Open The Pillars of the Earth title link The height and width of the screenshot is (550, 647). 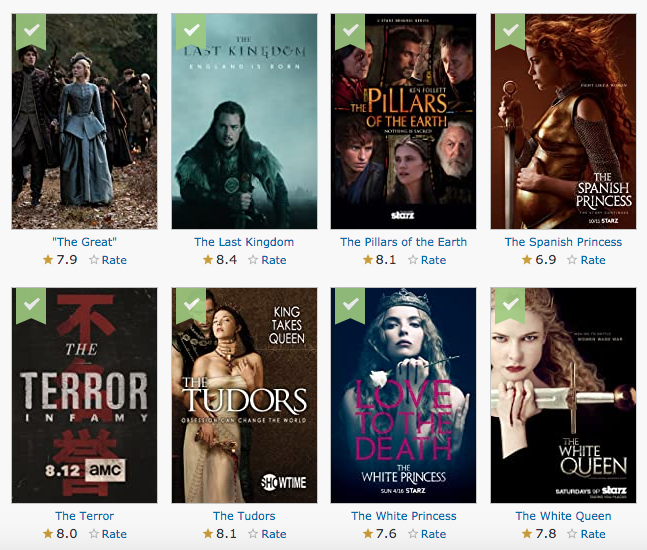pyautogui.click(x=404, y=242)
